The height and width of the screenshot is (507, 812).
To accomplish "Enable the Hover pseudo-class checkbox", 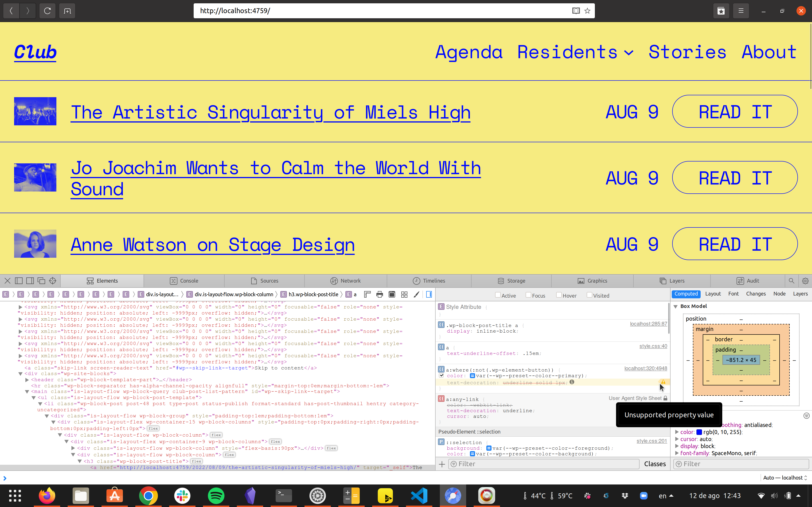I will 559,295.
